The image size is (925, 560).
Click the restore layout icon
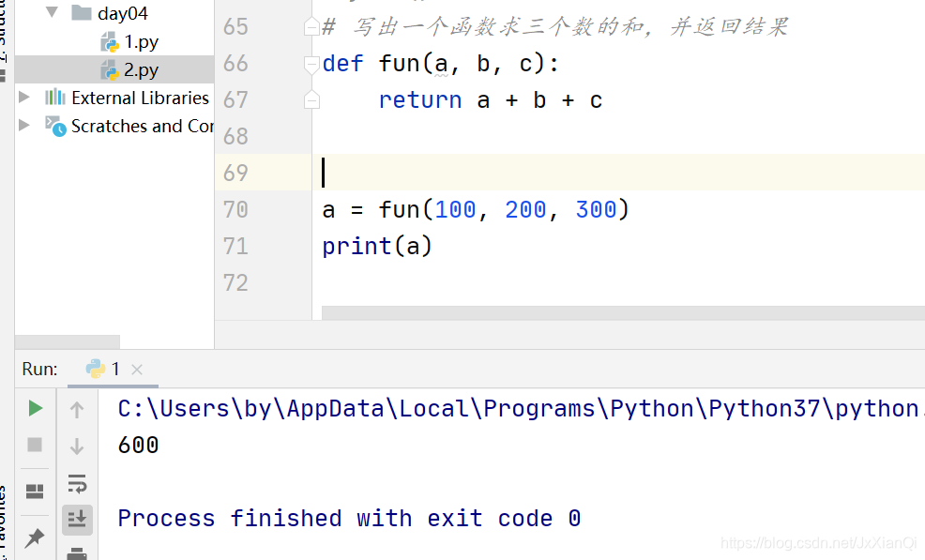[35, 491]
